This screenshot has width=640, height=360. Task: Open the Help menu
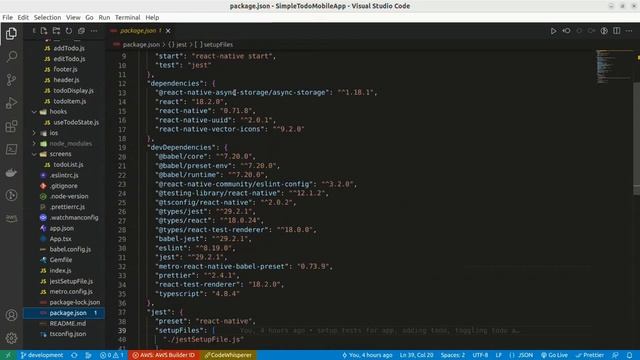tap(152, 18)
